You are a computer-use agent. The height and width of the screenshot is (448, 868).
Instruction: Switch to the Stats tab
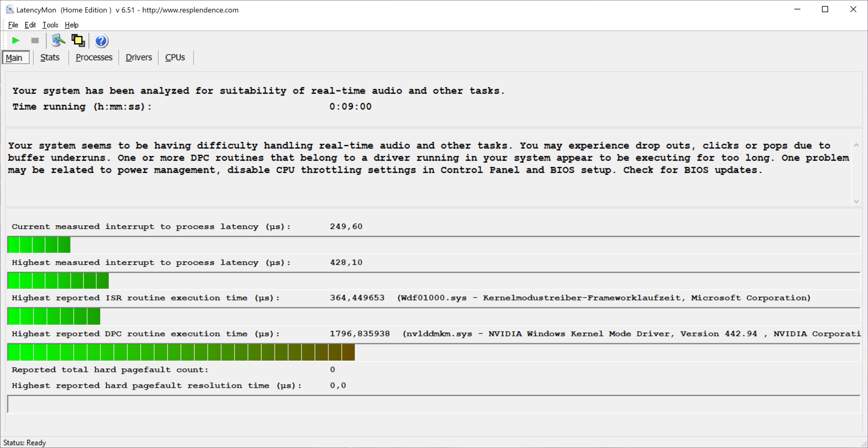pyautogui.click(x=50, y=57)
